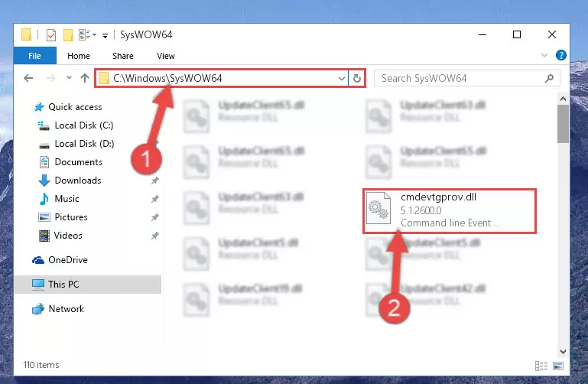Click the Quick access star icon
Image resolution: width=588 pixels, height=384 pixels.
tap(39, 107)
